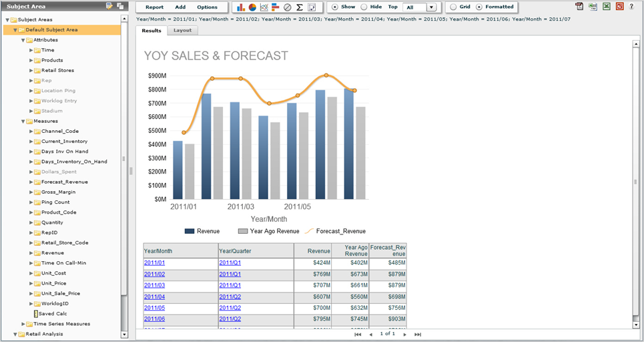Export report using the green Excel icon

click(607, 7)
